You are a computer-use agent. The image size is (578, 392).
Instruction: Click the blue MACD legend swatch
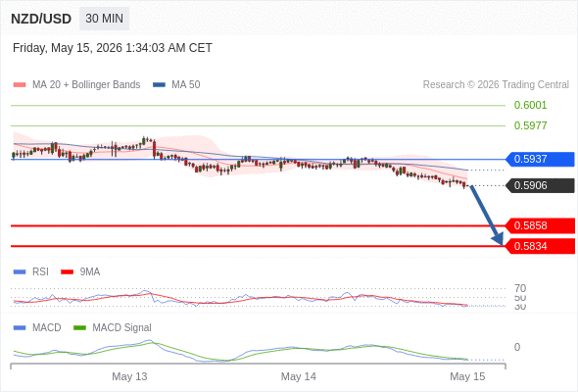tap(20, 328)
